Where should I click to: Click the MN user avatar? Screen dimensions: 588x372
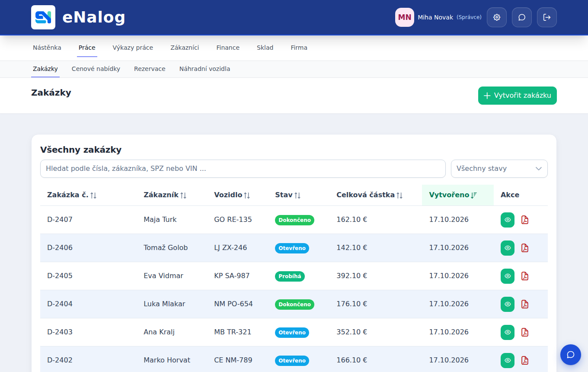click(x=405, y=17)
